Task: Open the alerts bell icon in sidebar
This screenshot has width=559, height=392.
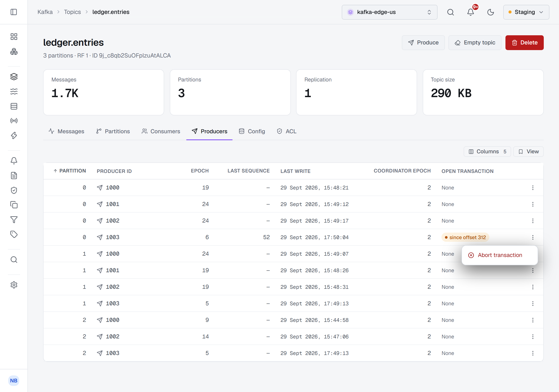Action: click(14, 161)
